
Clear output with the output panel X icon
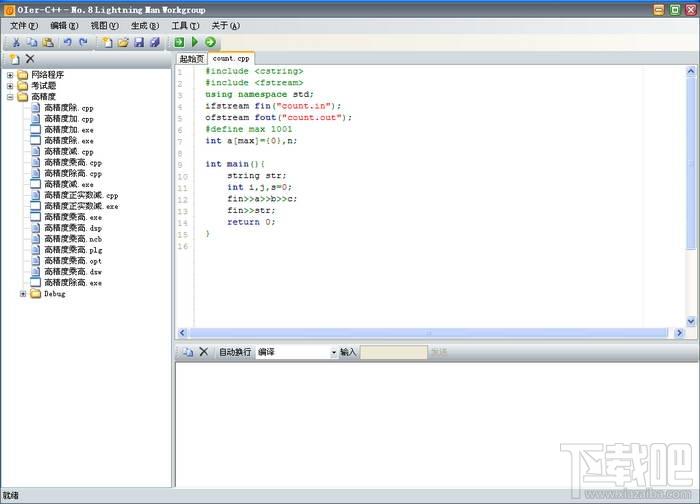click(x=204, y=352)
